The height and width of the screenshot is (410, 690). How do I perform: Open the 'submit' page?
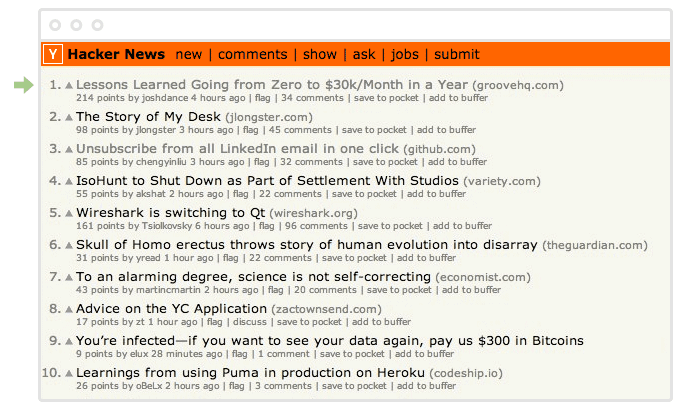coord(456,54)
